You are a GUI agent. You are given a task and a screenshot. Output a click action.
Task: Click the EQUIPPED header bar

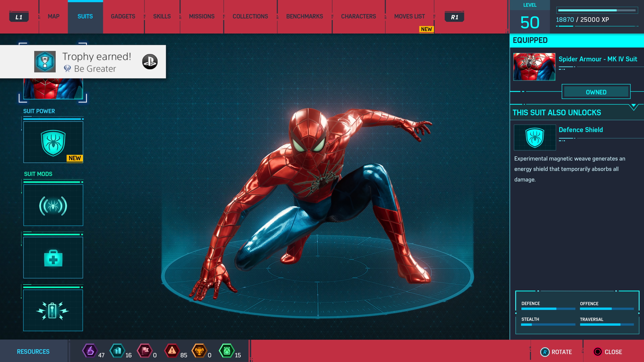[577, 40]
